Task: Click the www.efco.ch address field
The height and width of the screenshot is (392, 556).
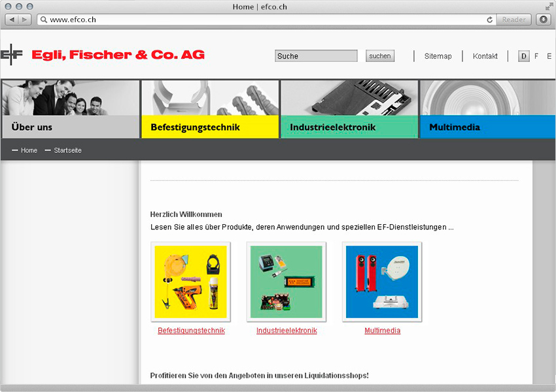Action: [x=266, y=20]
